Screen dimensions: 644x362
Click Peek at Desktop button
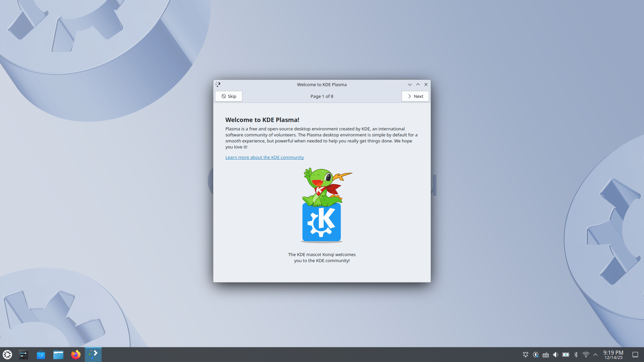(x=635, y=355)
